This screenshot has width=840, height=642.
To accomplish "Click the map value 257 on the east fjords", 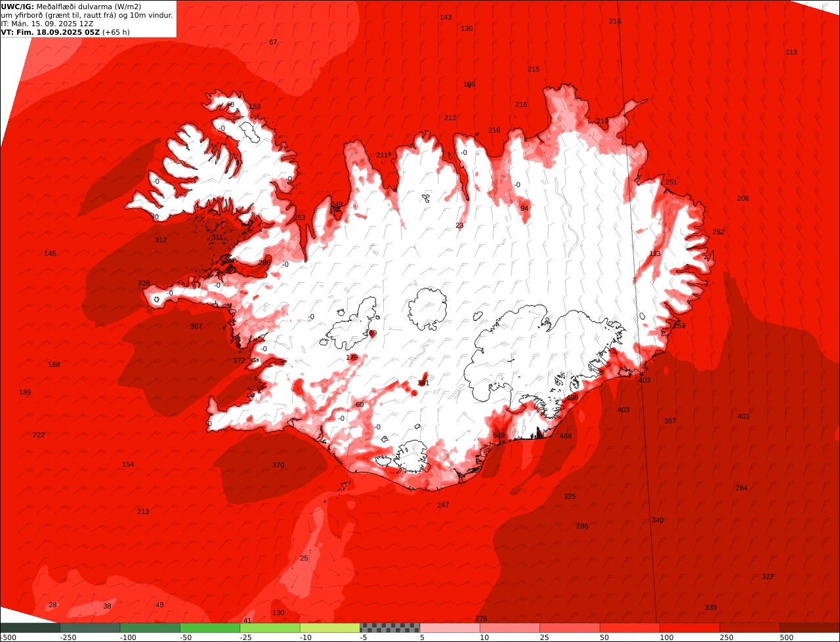I will click(679, 326).
